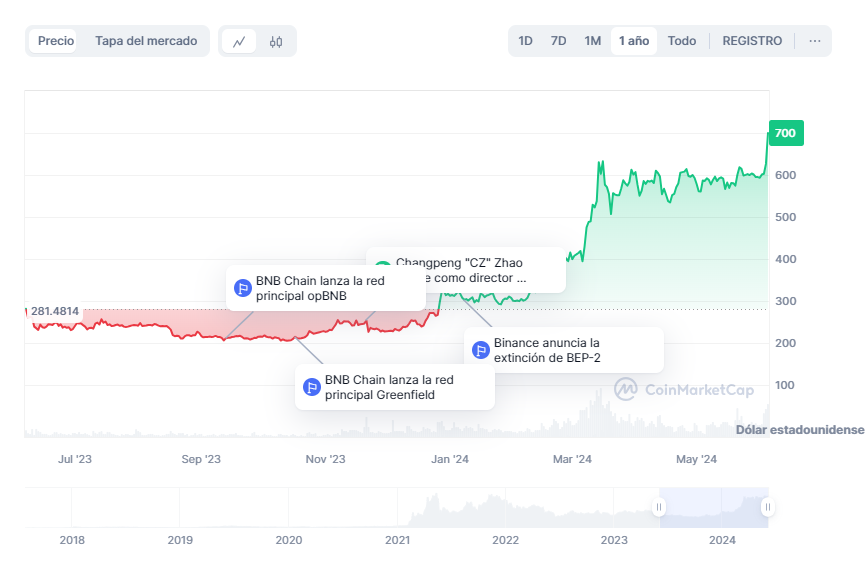Viewport: 866px width, 566px height.
Task: Select the Precio toggle option
Action: 56,41
